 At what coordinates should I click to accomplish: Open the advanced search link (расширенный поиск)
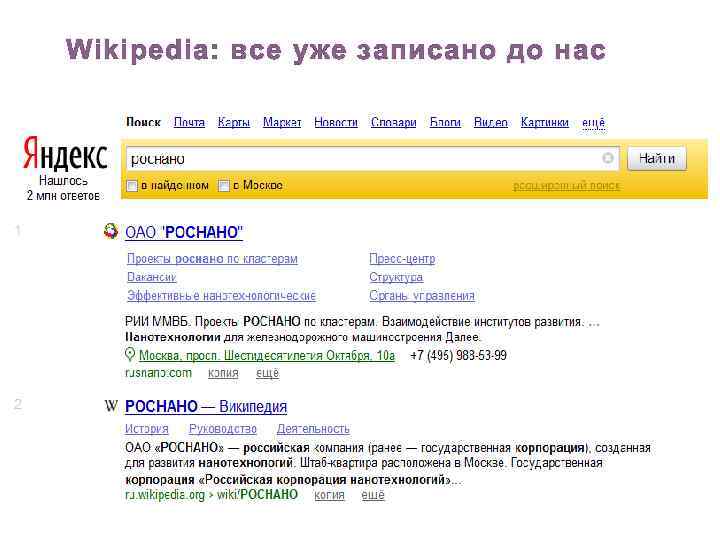(x=566, y=186)
